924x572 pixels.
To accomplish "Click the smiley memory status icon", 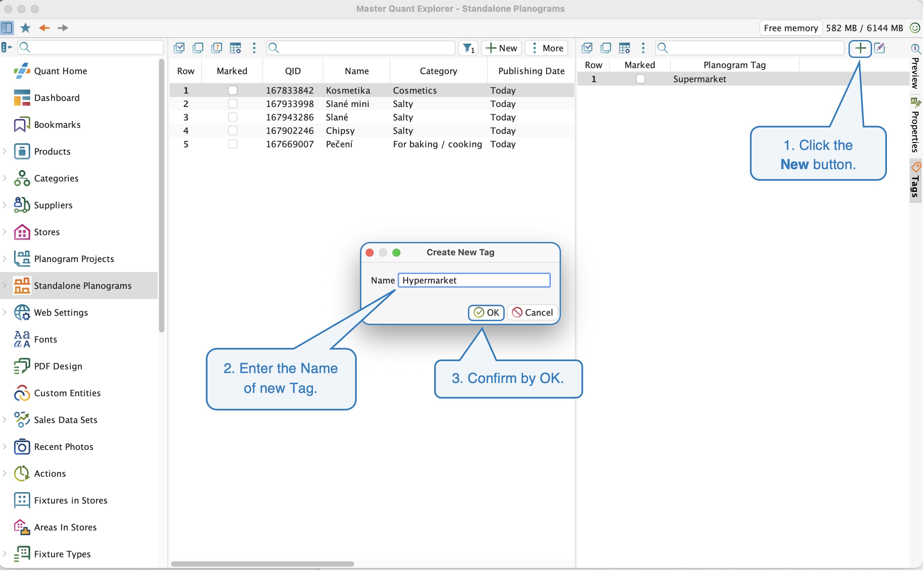I will pyautogui.click(x=915, y=27).
